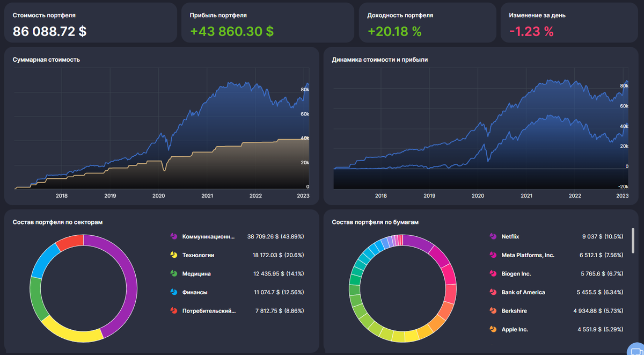Viewport: 644px width, 355px height.
Task: Click the value 18 172.03 $ (20.6%)
Action: pyautogui.click(x=279, y=255)
